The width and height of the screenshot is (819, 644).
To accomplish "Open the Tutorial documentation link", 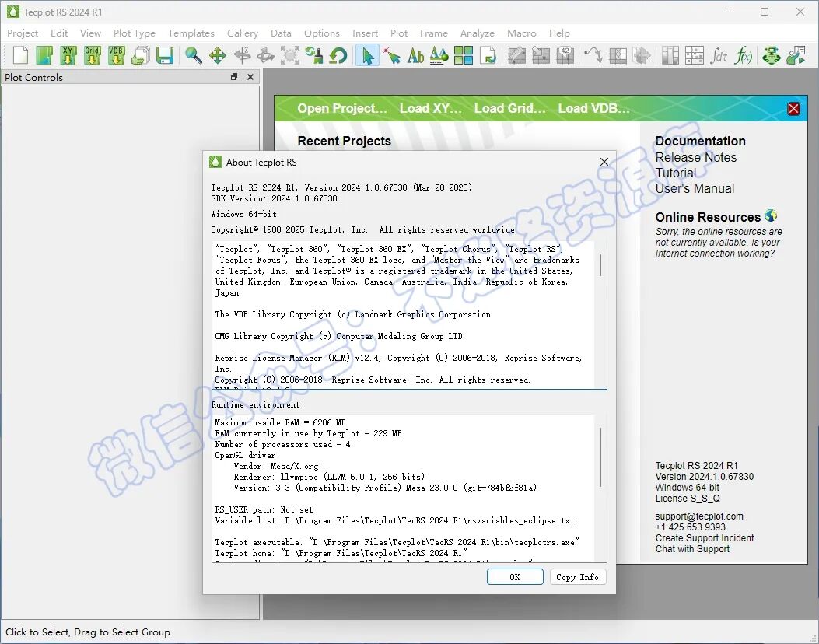I will tap(675, 173).
